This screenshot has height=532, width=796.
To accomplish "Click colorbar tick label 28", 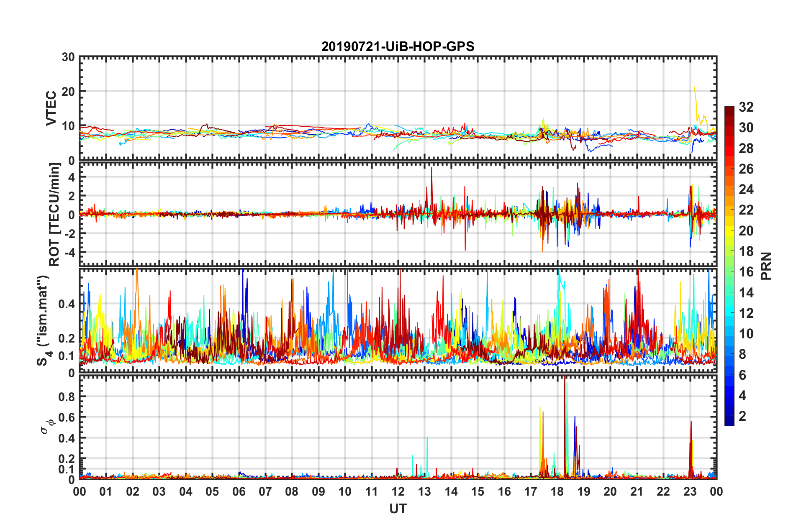I will pyautogui.click(x=746, y=148).
